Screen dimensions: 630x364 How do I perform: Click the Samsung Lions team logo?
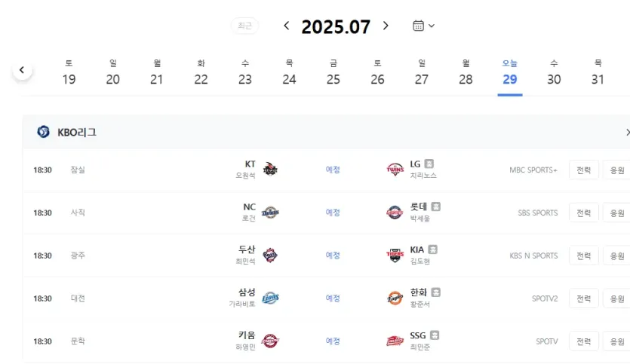[270, 298]
